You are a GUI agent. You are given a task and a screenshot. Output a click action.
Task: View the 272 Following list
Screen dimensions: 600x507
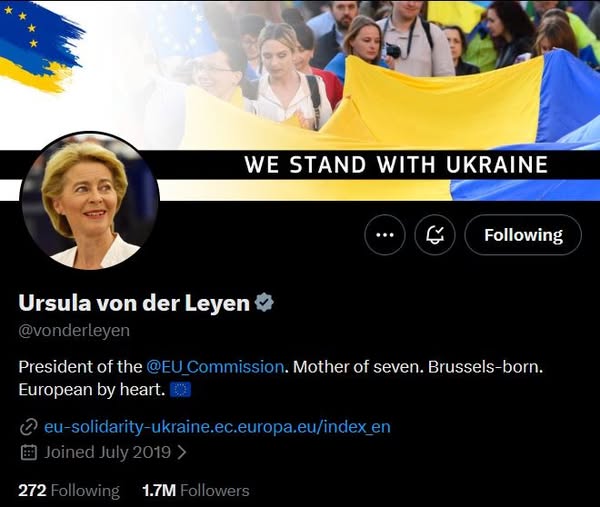pyautogui.click(x=69, y=491)
